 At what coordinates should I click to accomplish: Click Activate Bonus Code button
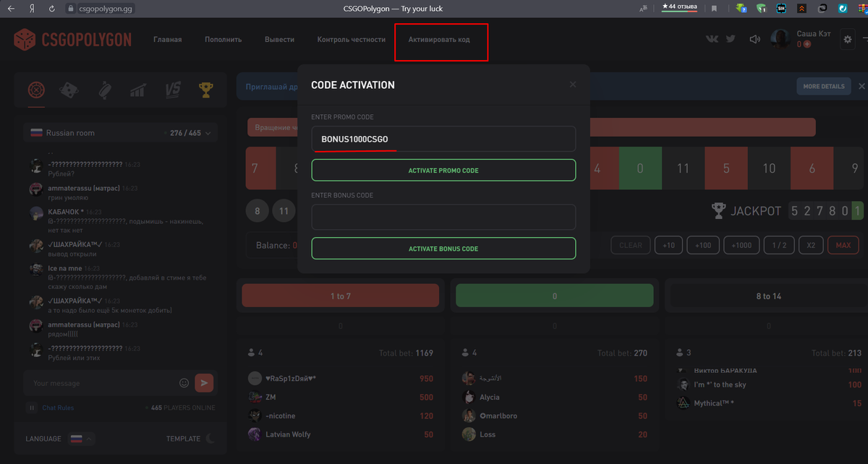(443, 249)
